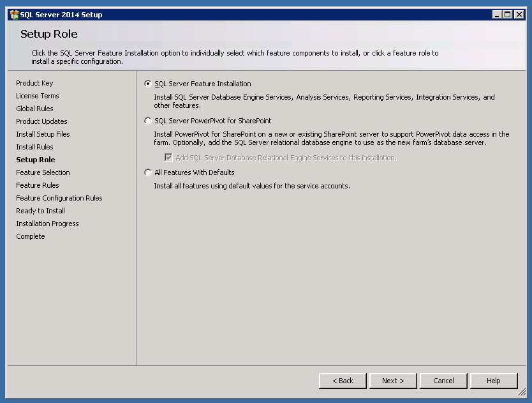Click Ready to Install step
532x403 pixels.
pos(40,211)
